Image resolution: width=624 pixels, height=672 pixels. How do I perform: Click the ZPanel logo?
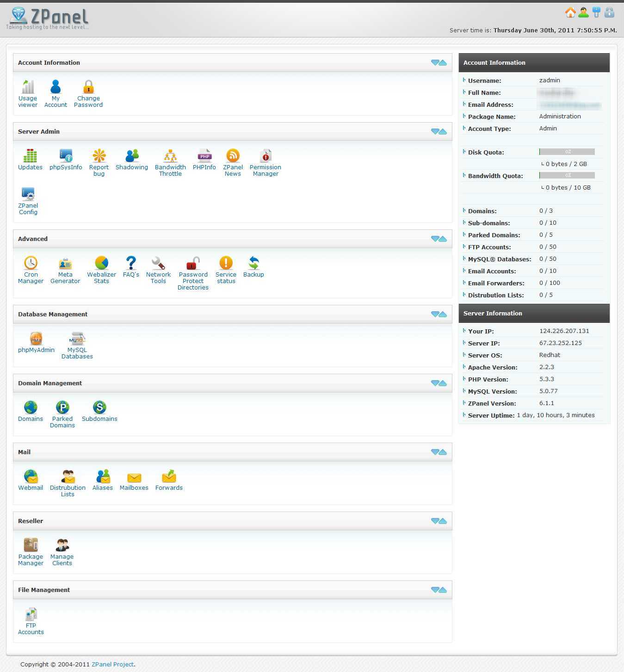[48, 18]
